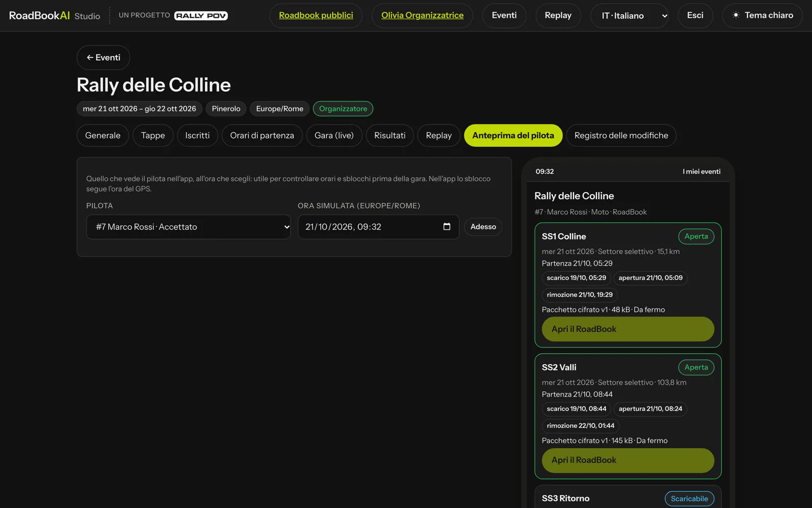Click the Rally POV logo
This screenshot has width=812, height=508.
tap(201, 16)
